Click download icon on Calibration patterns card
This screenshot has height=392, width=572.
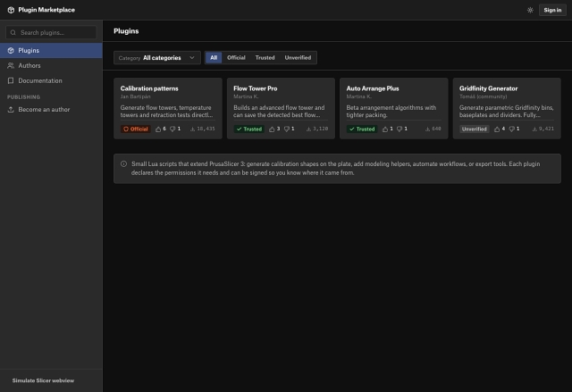pyautogui.click(x=192, y=129)
